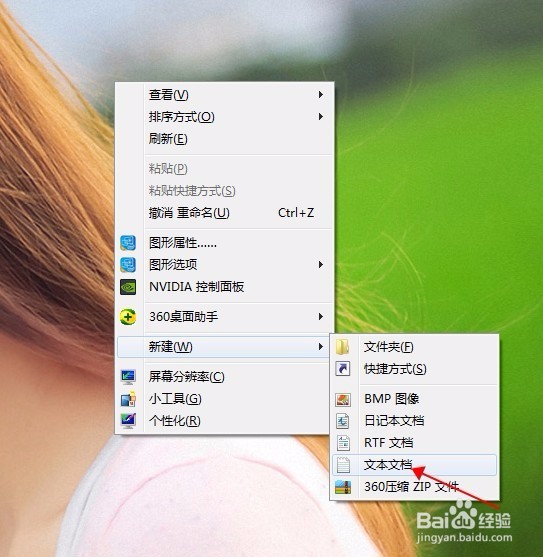The height and width of the screenshot is (557, 543).
Task: Click the RTF 文档 document icon
Action: (343, 443)
